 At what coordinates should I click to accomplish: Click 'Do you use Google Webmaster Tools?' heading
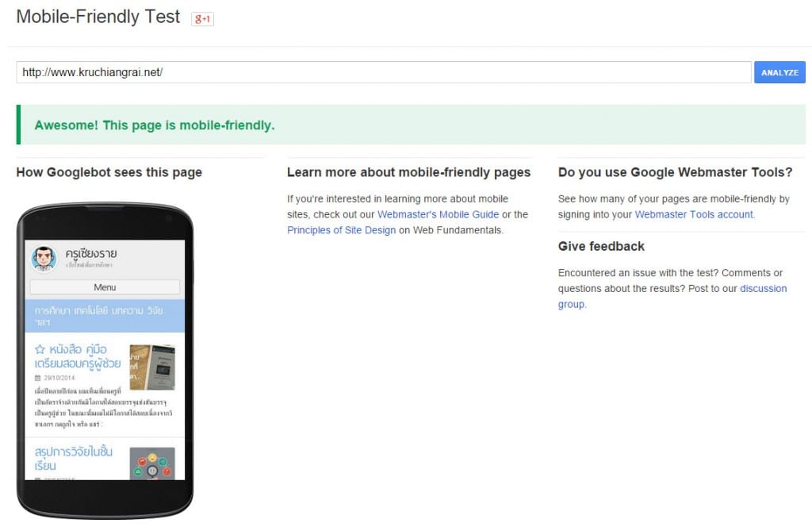[x=676, y=172]
